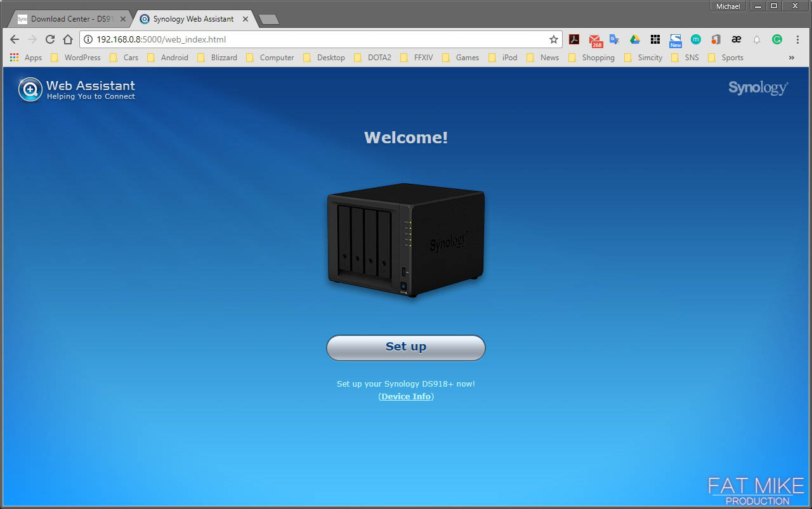The image size is (812, 509).
Task: Open the Android bookmark folder
Action: point(167,58)
